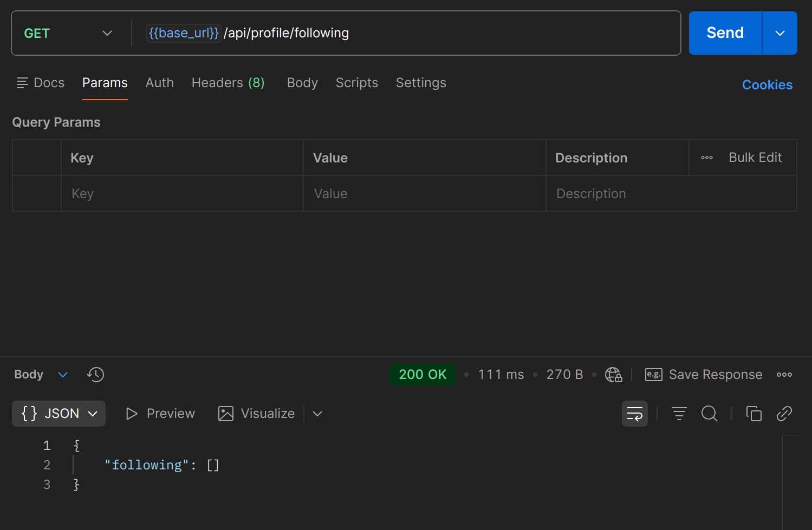Click the filter response icon

[679, 414]
